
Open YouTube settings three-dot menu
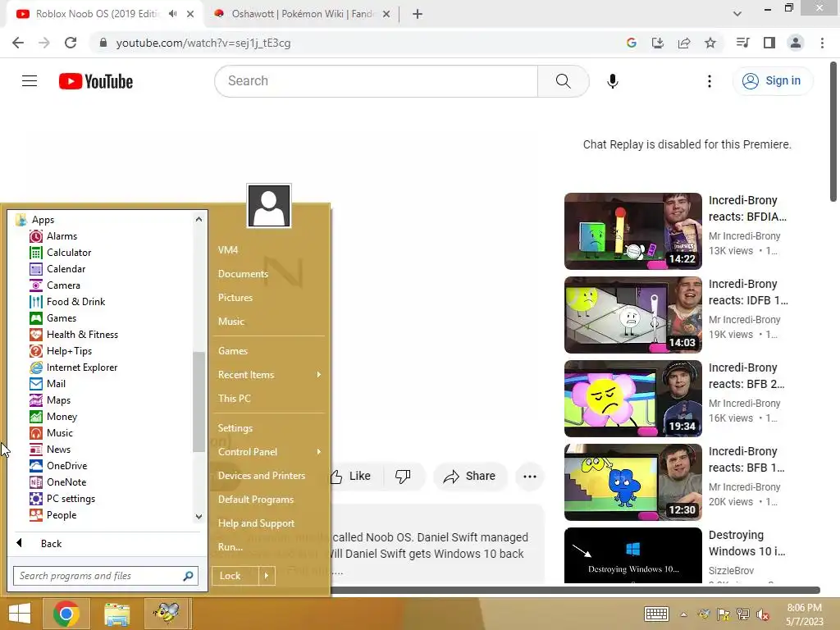tap(710, 81)
